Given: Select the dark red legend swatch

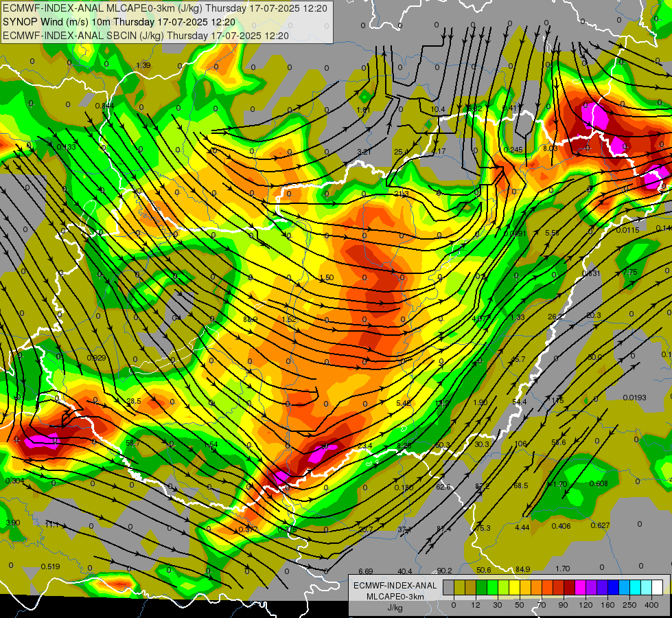Looking at the screenshot, I should coord(569,587).
